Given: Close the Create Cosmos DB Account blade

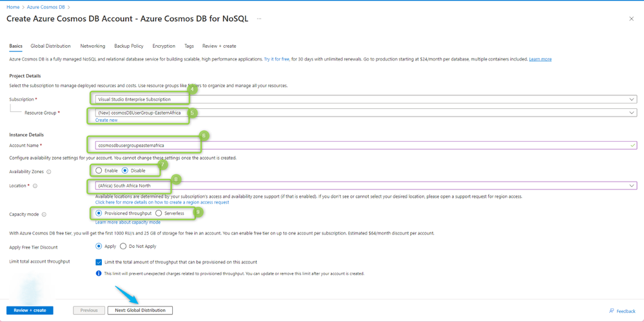Looking at the screenshot, I should coord(631,19).
